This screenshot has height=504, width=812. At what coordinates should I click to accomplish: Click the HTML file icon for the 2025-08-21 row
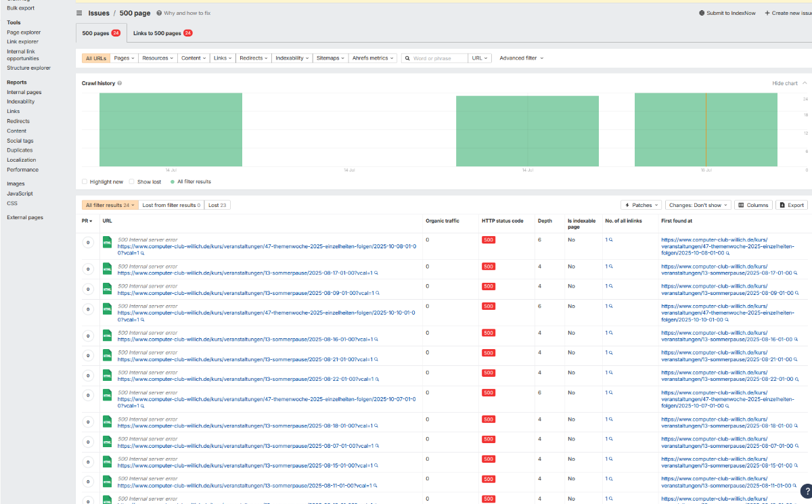(106, 355)
